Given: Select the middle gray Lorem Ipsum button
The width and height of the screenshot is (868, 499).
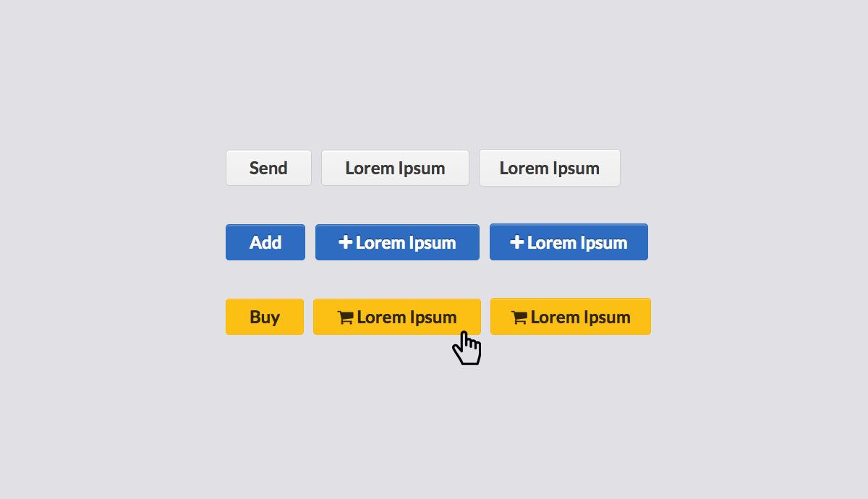Looking at the screenshot, I should 395,168.
